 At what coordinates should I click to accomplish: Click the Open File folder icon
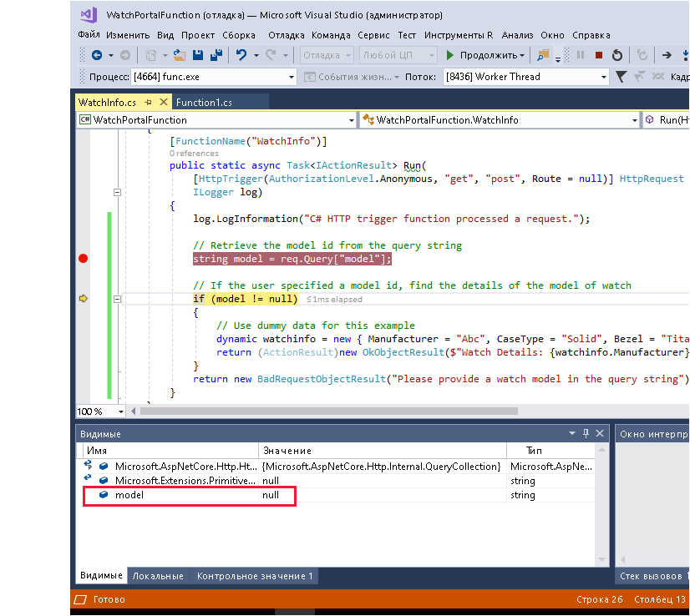coord(179,55)
